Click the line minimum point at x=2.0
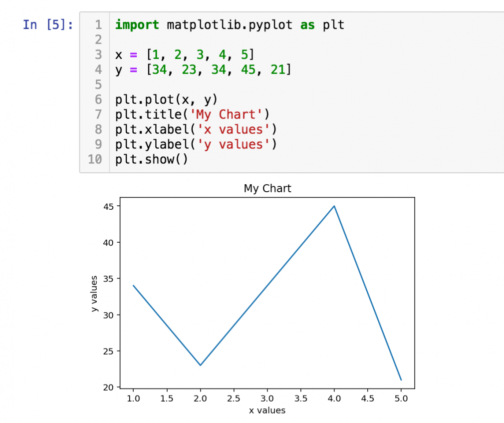Image resolution: width=504 pixels, height=423 pixels. pyautogui.click(x=200, y=365)
